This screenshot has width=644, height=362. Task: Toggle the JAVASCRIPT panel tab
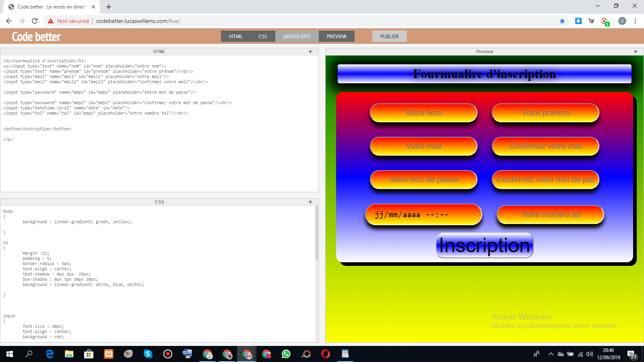click(297, 36)
